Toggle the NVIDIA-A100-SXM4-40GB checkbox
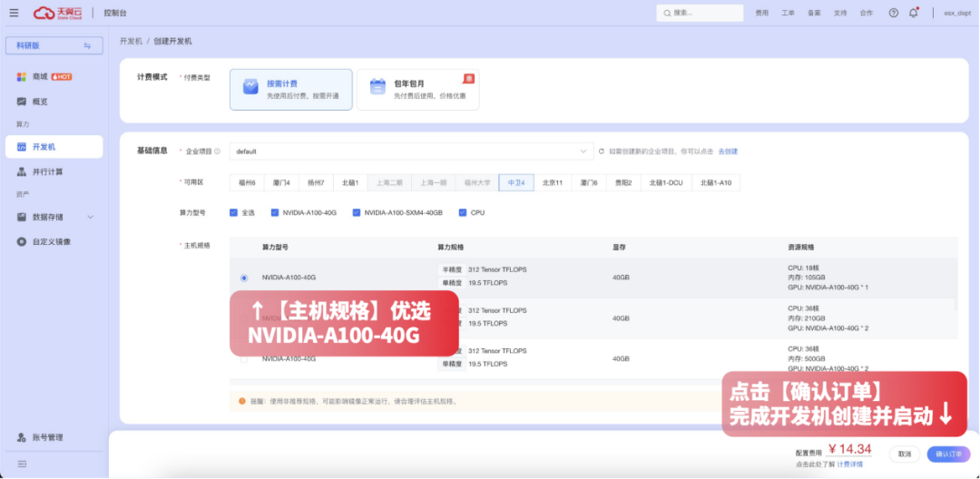Screen dimensions: 980x479 tap(357, 212)
